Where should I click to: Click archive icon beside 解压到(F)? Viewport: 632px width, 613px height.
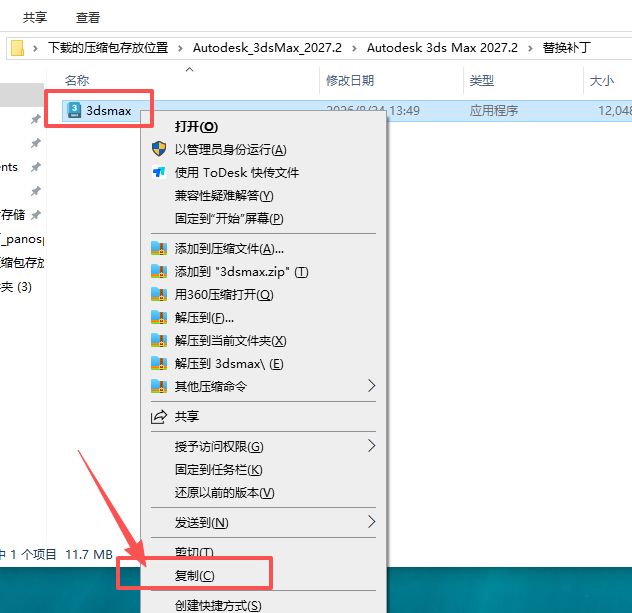(159, 318)
